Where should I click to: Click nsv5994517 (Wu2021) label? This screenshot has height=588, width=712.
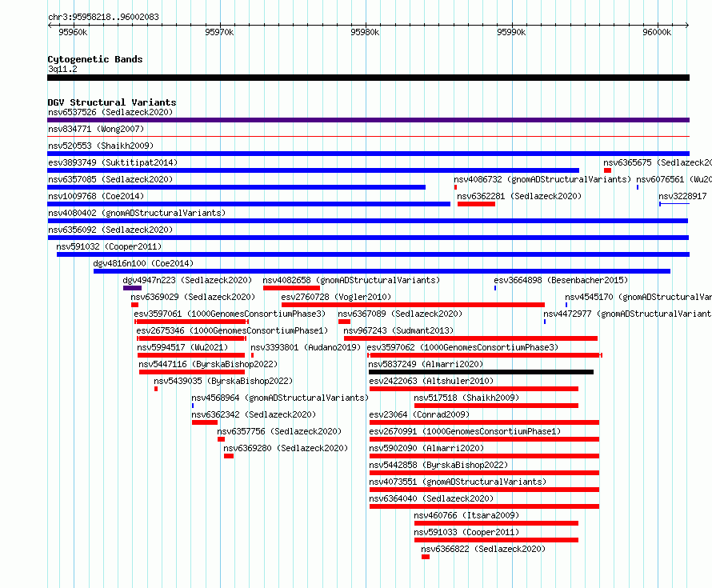(x=182, y=347)
